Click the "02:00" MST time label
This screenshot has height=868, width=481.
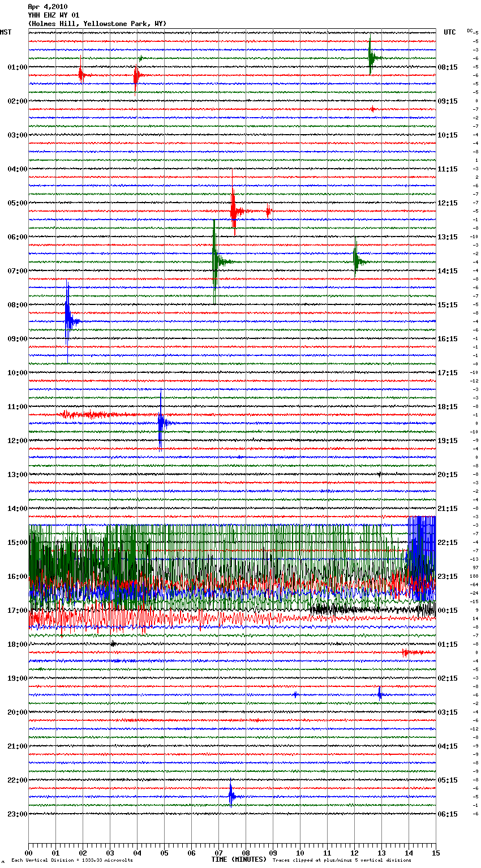pyautogui.click(x=18, y=101)
